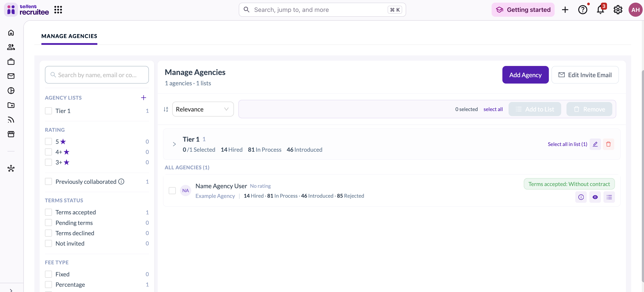
Task: Click Edit Invite Email button
Action: coord(585,75)
